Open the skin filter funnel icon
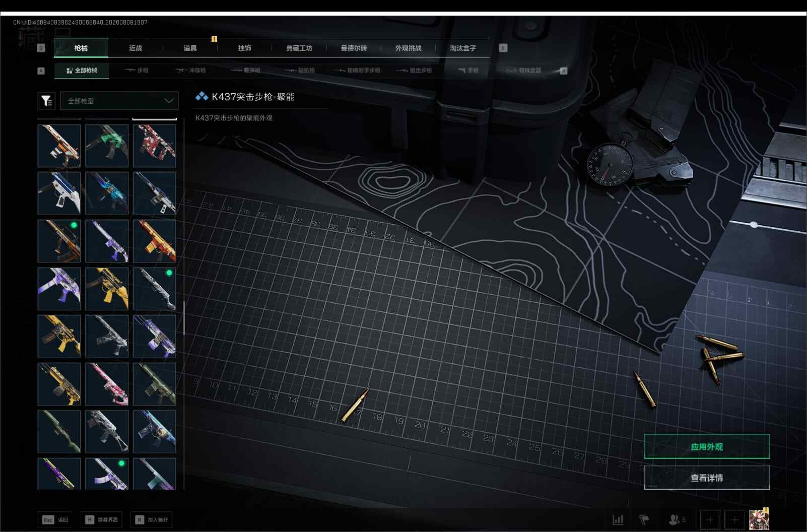 (46, 101)
